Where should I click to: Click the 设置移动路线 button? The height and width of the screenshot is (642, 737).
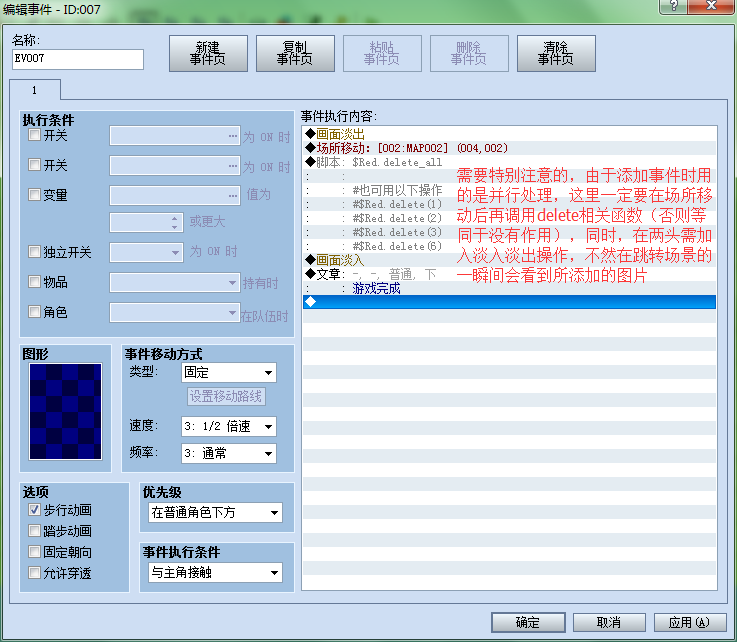[x=226, y=396]
